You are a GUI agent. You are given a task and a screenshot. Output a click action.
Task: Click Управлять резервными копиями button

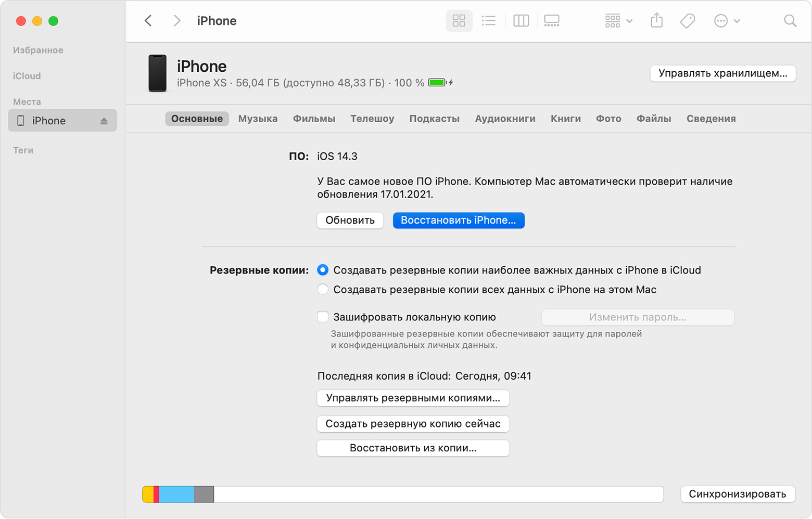click(413, 398)
